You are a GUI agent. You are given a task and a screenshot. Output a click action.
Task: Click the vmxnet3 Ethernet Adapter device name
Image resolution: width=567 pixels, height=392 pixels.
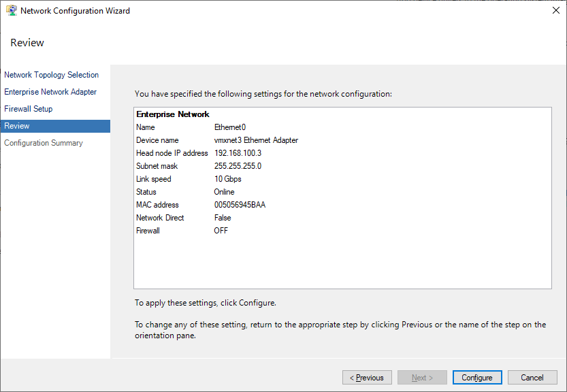(257, 140)
